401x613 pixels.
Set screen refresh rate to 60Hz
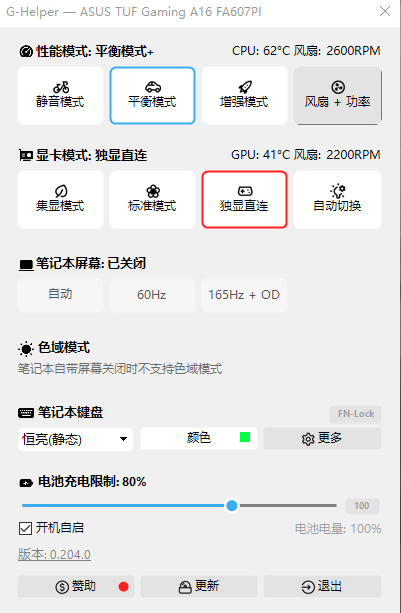[152, 295]
